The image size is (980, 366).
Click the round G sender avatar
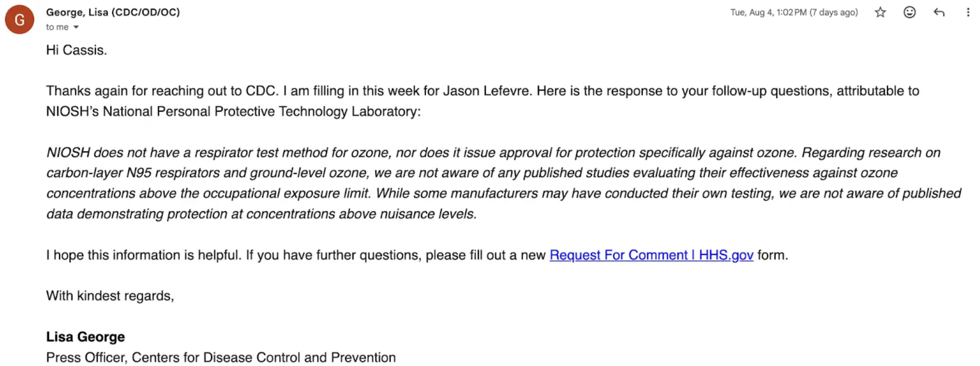click(x=20, y=20)
